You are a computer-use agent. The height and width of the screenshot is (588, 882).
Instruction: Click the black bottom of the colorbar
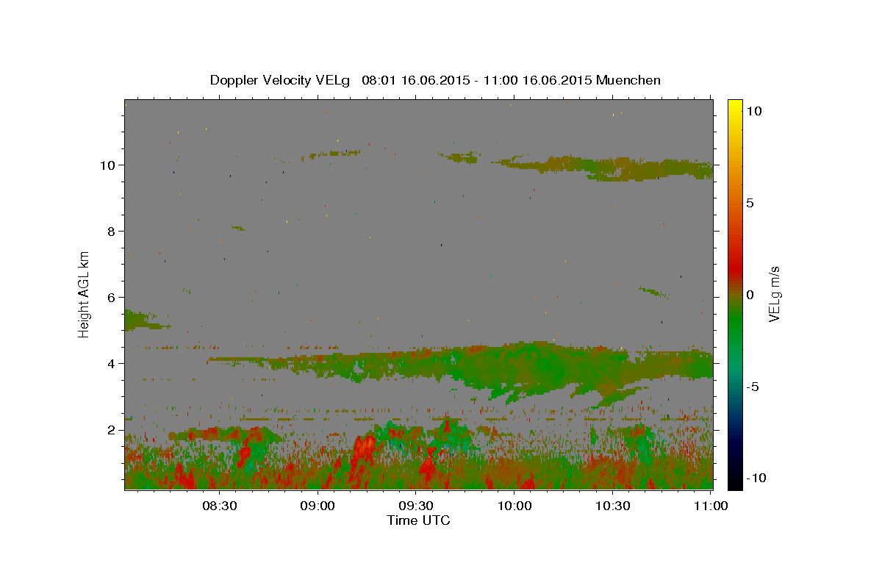[x=734, y=478]
